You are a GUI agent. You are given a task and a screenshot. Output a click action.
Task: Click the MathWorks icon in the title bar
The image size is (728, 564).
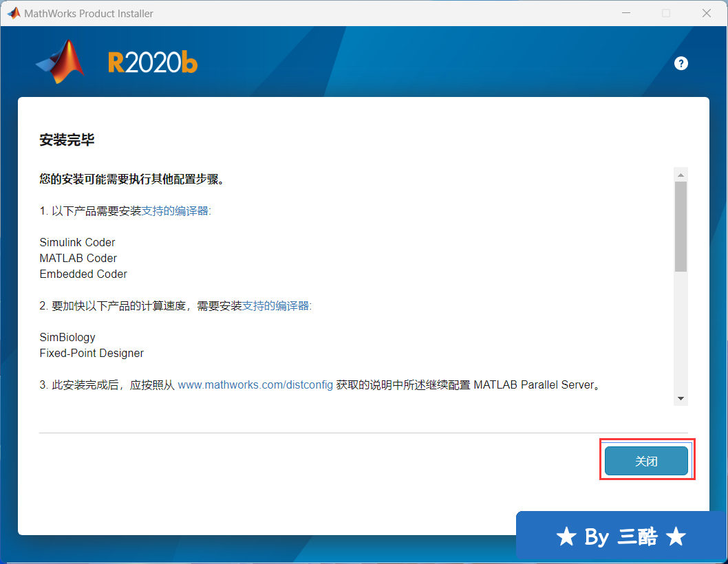coord(14,13)
